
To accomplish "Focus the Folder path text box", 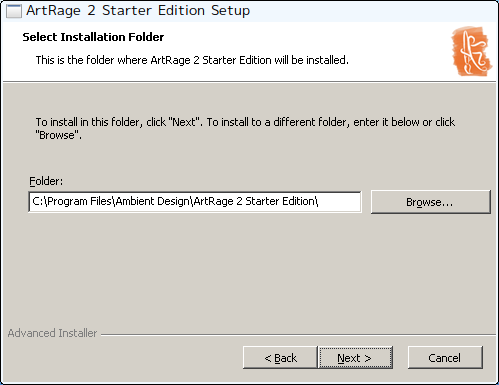I will click(x=195, y=202).
